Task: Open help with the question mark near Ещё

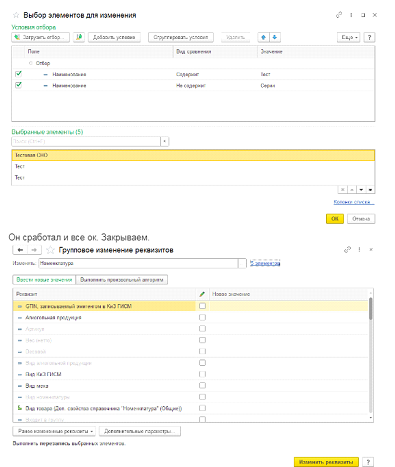Action: tap(369, 37)
